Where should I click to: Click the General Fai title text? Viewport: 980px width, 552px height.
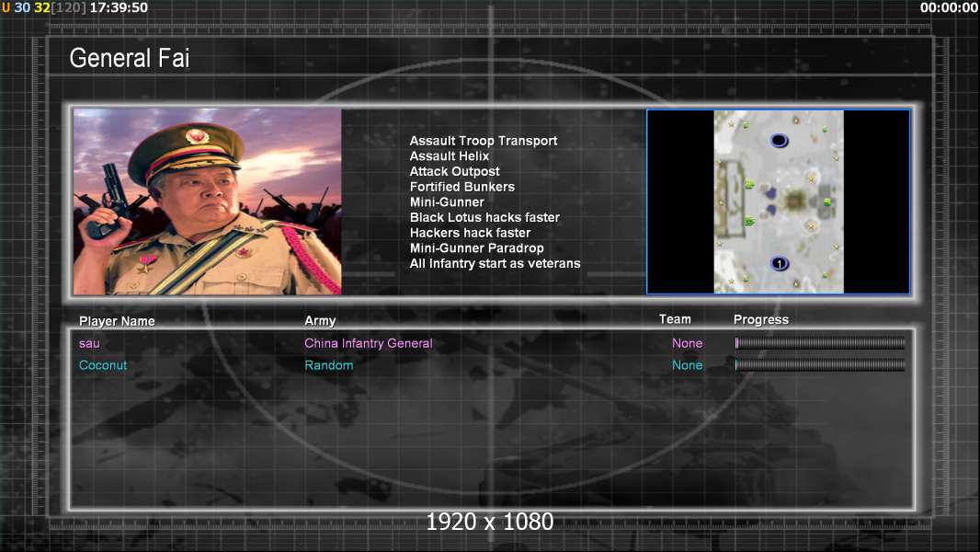[130, 58]
